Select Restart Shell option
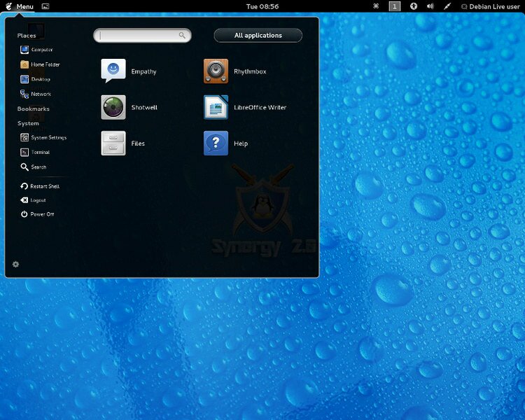The image size is (525, 420). [43, 186]
